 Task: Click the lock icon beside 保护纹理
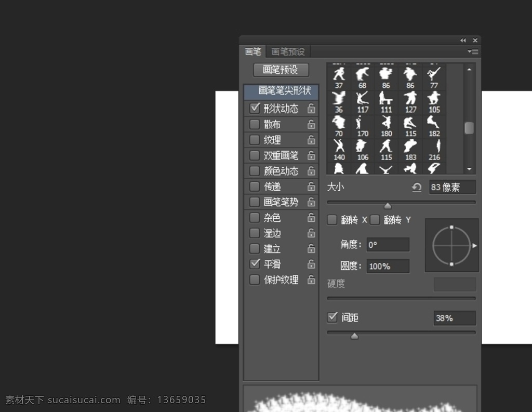(x=311, y=280)
